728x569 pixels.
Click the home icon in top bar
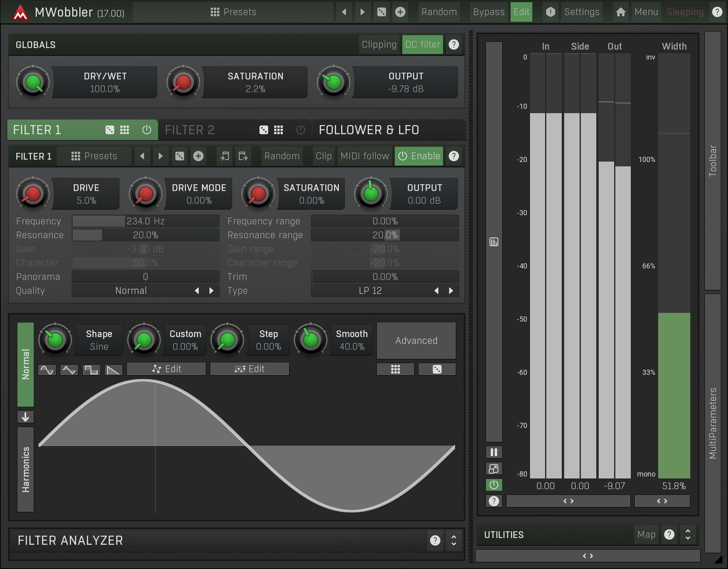[620, 12]
